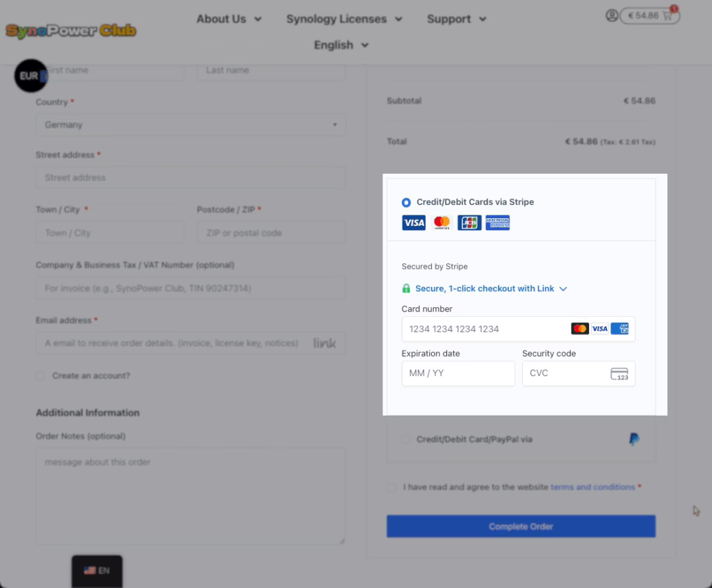Viewport: 712px width, 588px height.
Task: Expand Secure 1-click checkout with Link
Action: pos(491,288)
